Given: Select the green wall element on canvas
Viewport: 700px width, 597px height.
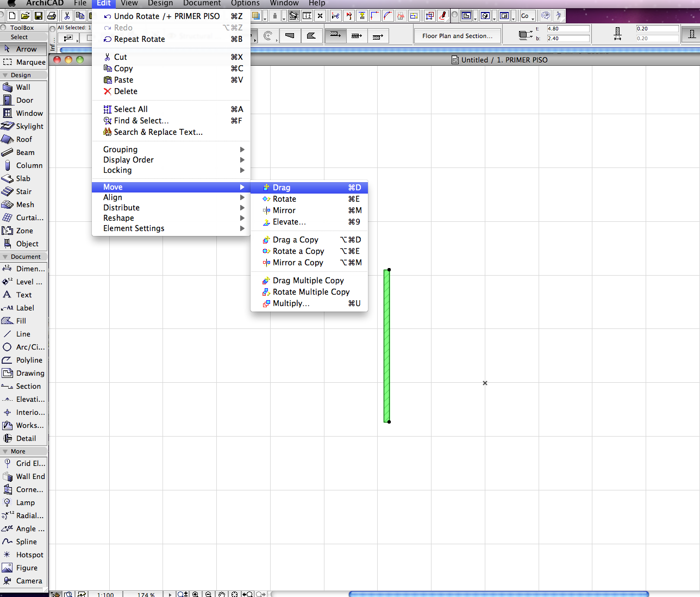Looking at the screenshot, I should tap(387, 346).
